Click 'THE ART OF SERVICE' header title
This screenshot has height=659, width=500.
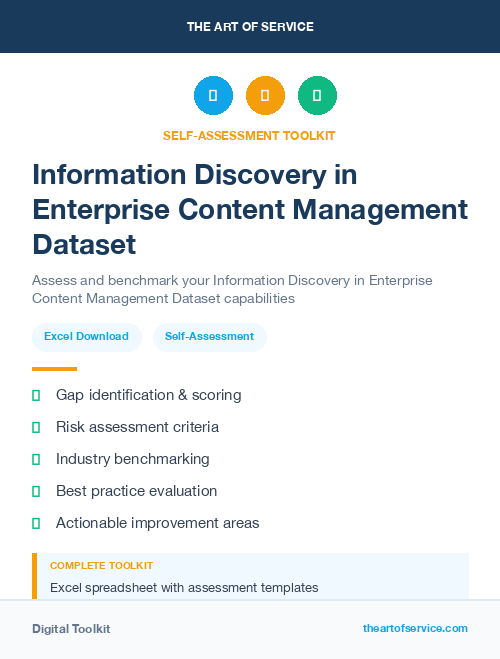point(250,27)
